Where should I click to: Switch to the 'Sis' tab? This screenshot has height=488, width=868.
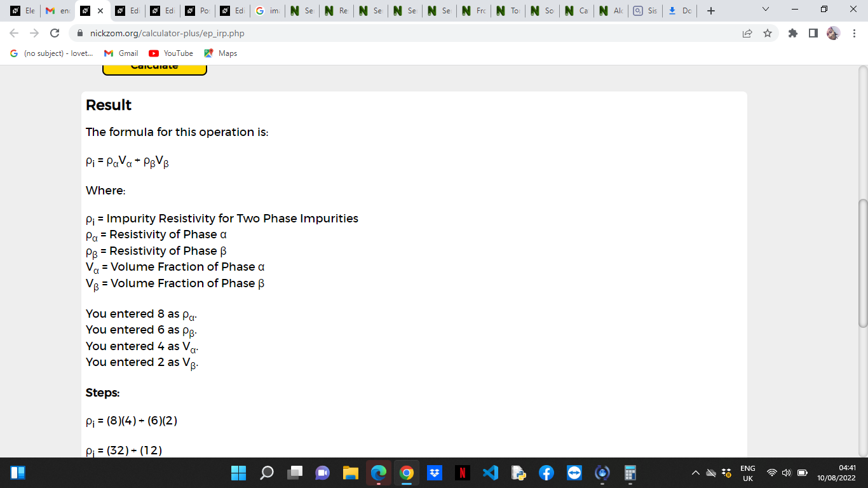(646, 11)
